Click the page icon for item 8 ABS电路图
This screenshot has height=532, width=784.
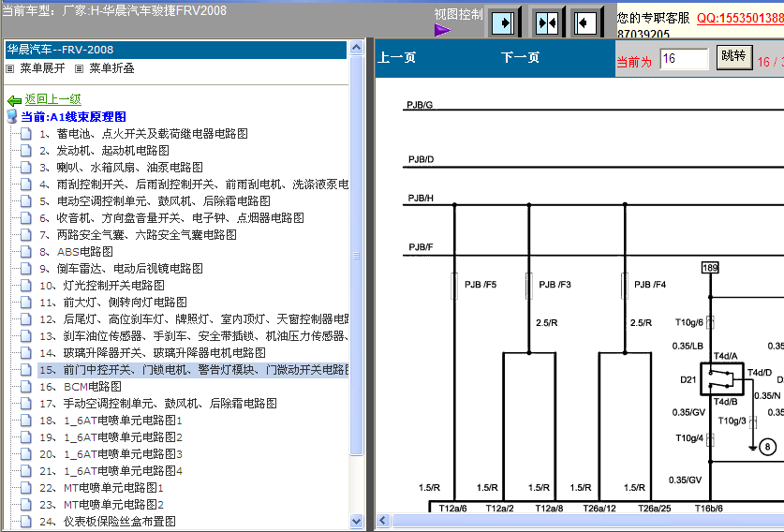pos(26,252)
